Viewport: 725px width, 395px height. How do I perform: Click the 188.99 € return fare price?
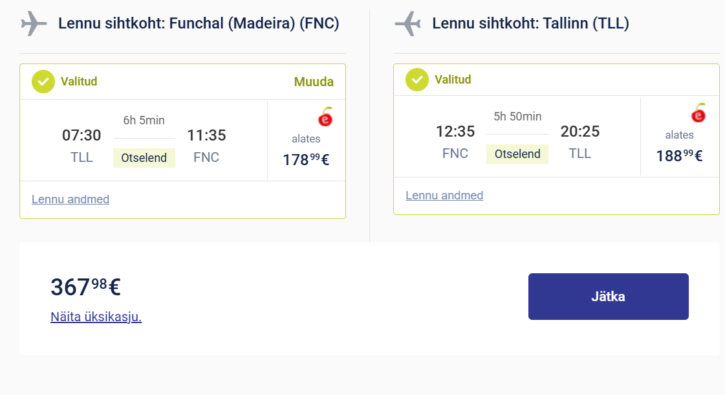(x=679, y=156)
